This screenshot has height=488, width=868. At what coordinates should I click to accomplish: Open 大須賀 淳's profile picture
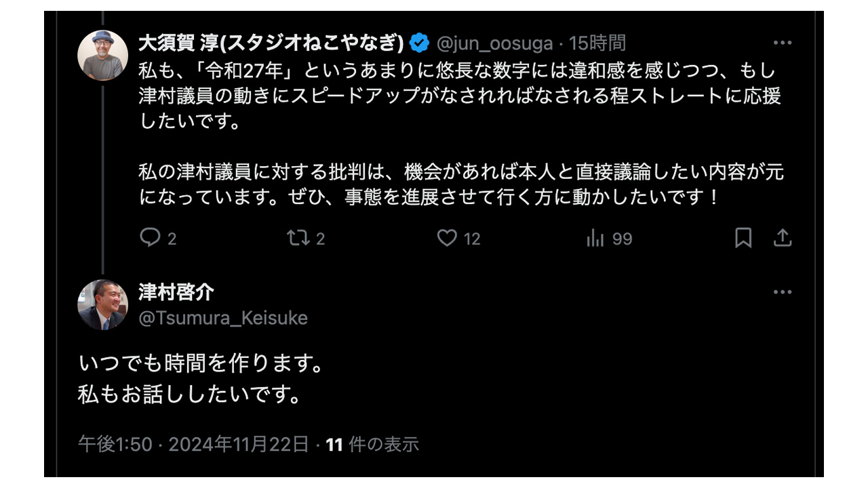pos(103,56)
